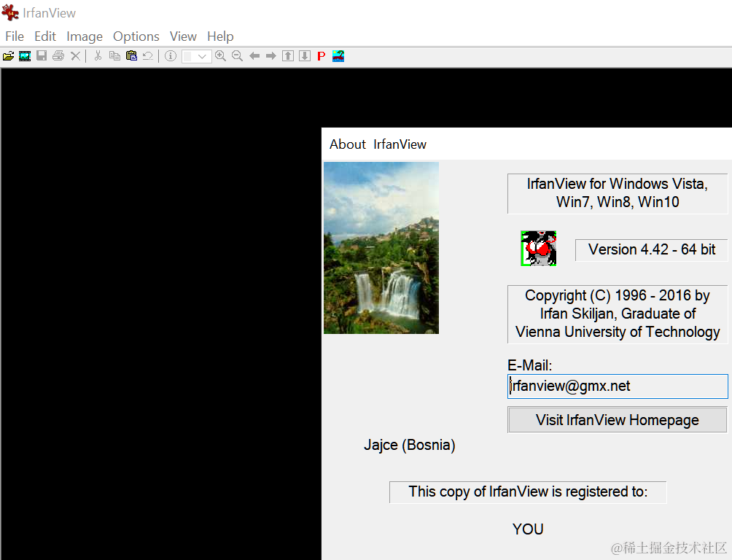Click 'This copy of IrfanView is registered to:'
This screenshot has width=732, height=560.
(528, 491)
